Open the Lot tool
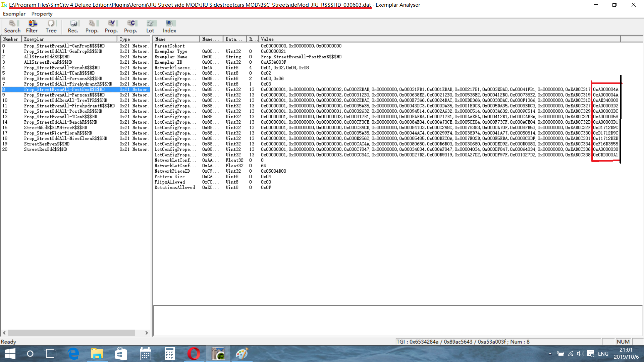The width and height of the screenshot is (644, 362). tap(150, 26)
